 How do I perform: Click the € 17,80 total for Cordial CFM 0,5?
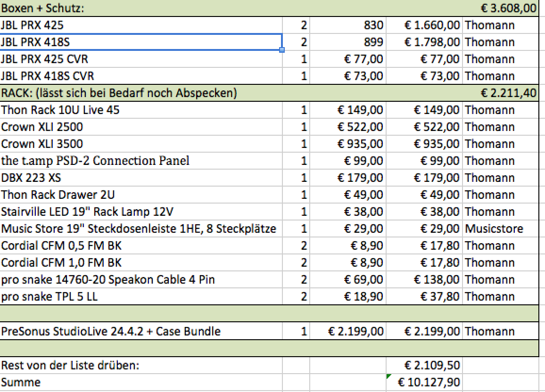(x=424, y=245)
